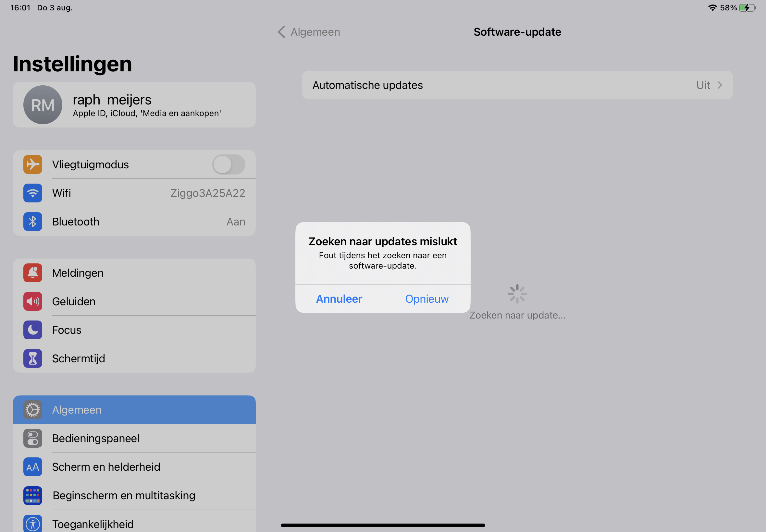Open Meldingen via red bell icon

tap(33, 273)
